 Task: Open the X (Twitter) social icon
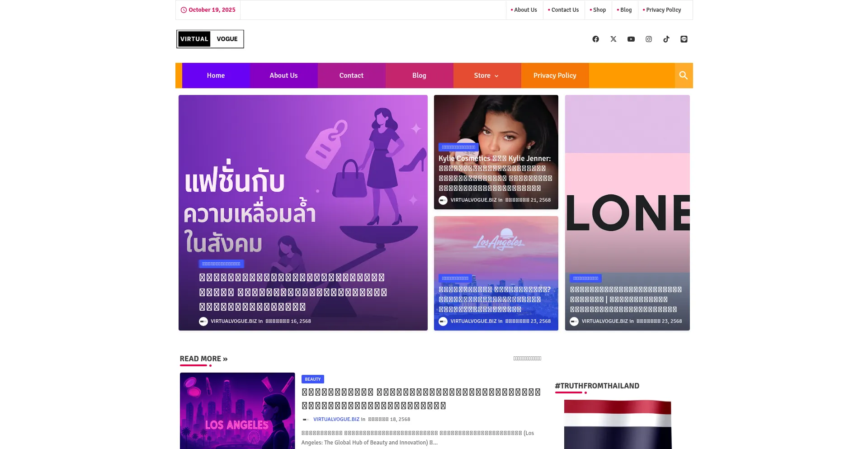613,39
